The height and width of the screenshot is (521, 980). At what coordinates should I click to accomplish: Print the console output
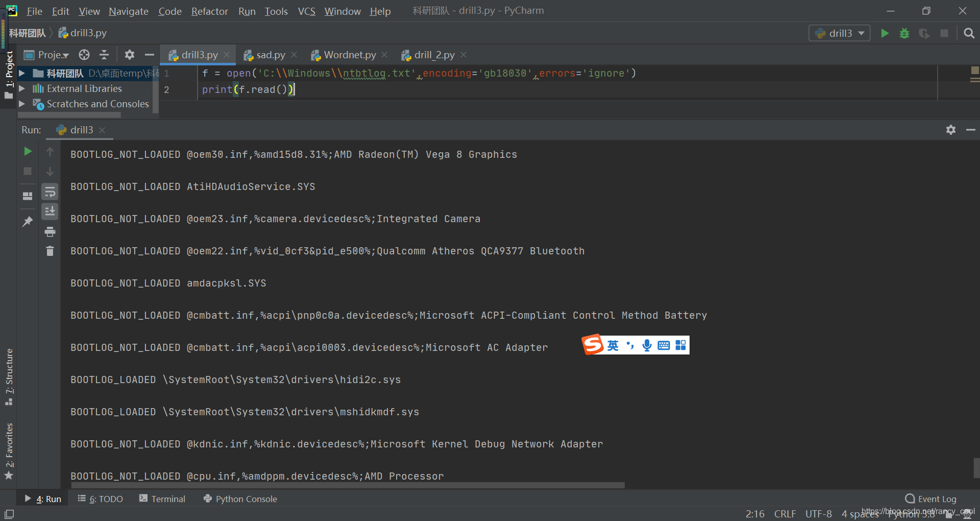tap(50, 232)
